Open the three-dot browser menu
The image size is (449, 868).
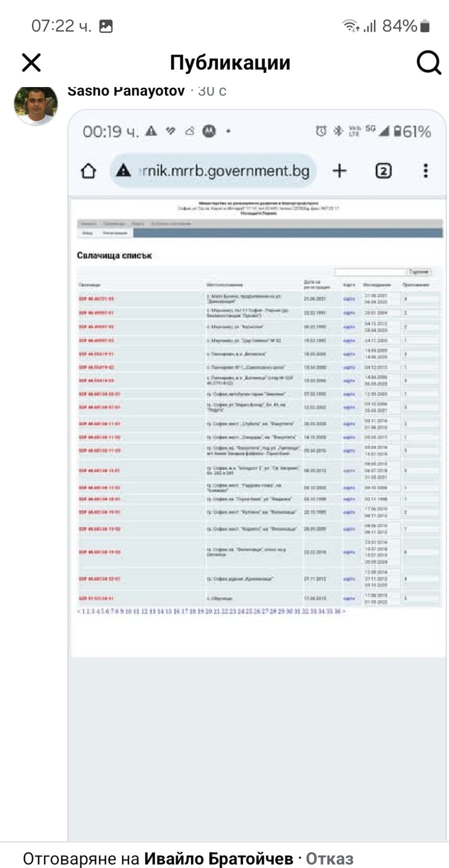425,171
